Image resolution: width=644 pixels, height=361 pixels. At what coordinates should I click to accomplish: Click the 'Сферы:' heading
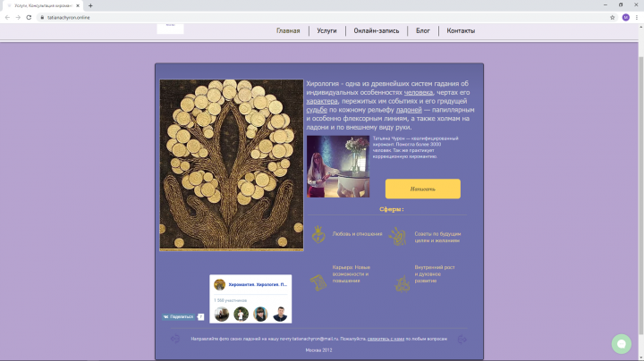point(392,209)
